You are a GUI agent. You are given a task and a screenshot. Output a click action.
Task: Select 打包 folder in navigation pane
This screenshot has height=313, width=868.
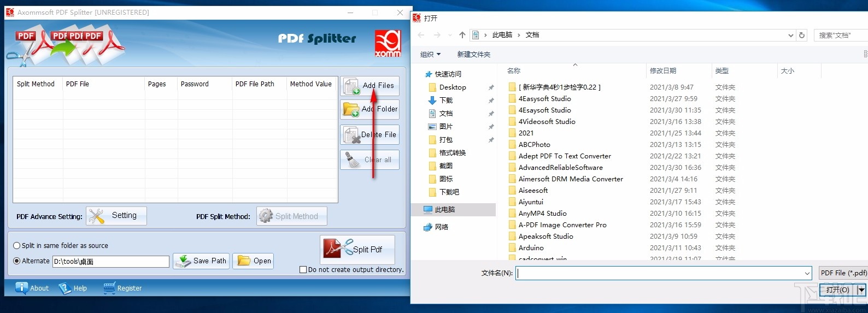[x=446, y=140]
